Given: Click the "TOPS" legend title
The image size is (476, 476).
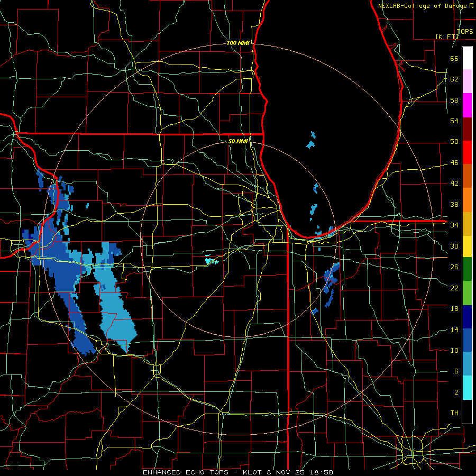Looking at the screenshot, I should tap(465, 31).
